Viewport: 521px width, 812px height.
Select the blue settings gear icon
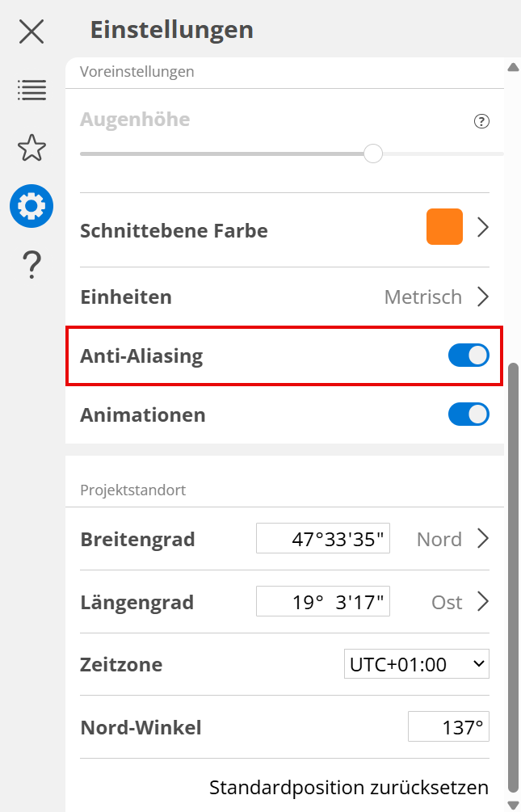pos(32,206)
